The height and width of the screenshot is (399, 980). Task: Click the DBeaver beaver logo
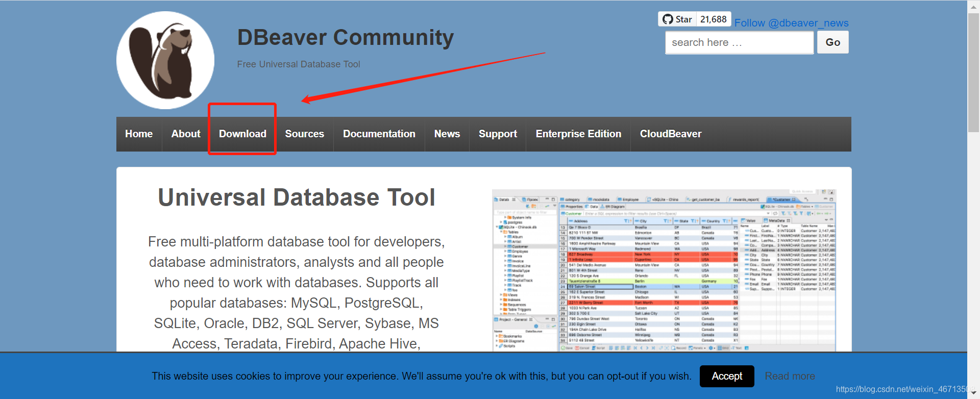coord(165,60)
